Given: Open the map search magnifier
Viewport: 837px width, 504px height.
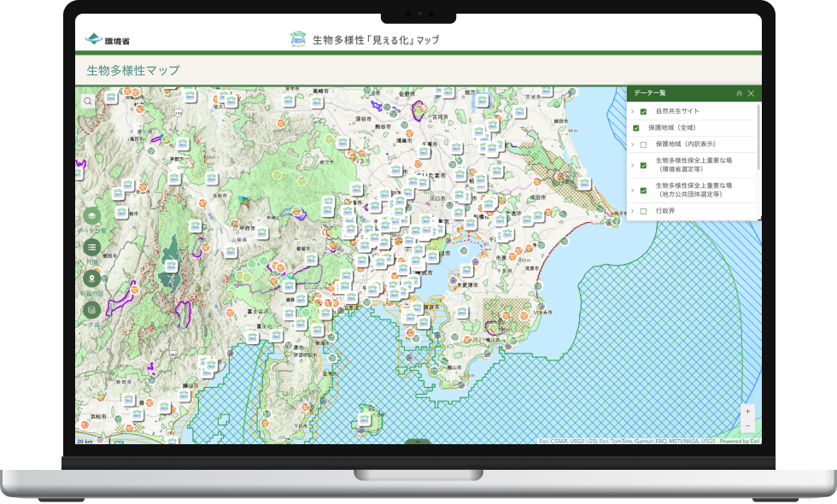Looking at the screenshot, I should point(88,101).
